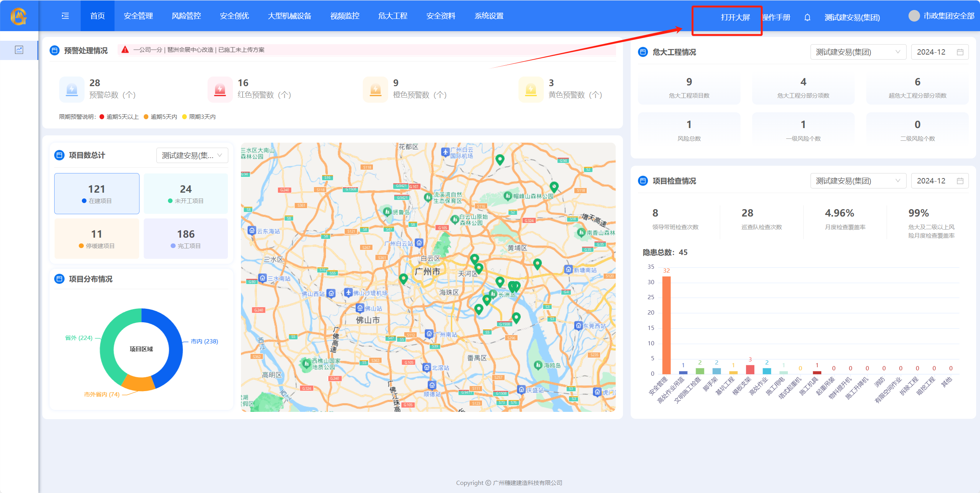
Task: Click the notification bell icon
Action: coord(807,17)
